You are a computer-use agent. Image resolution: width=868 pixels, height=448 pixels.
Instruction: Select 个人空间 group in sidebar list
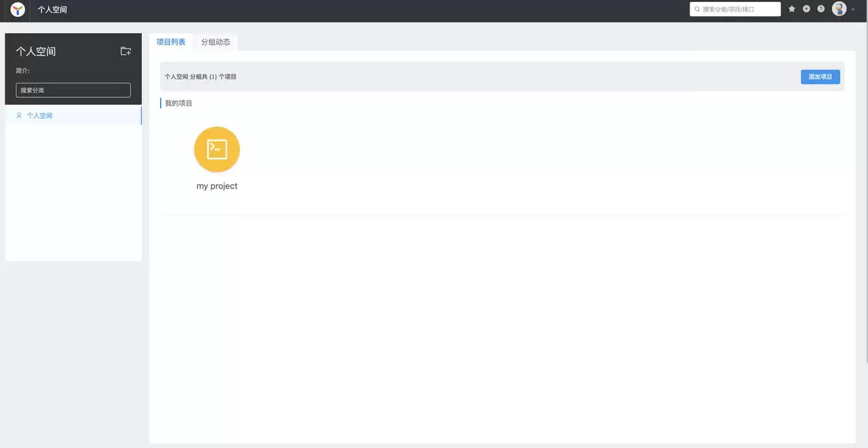(73, 115)
